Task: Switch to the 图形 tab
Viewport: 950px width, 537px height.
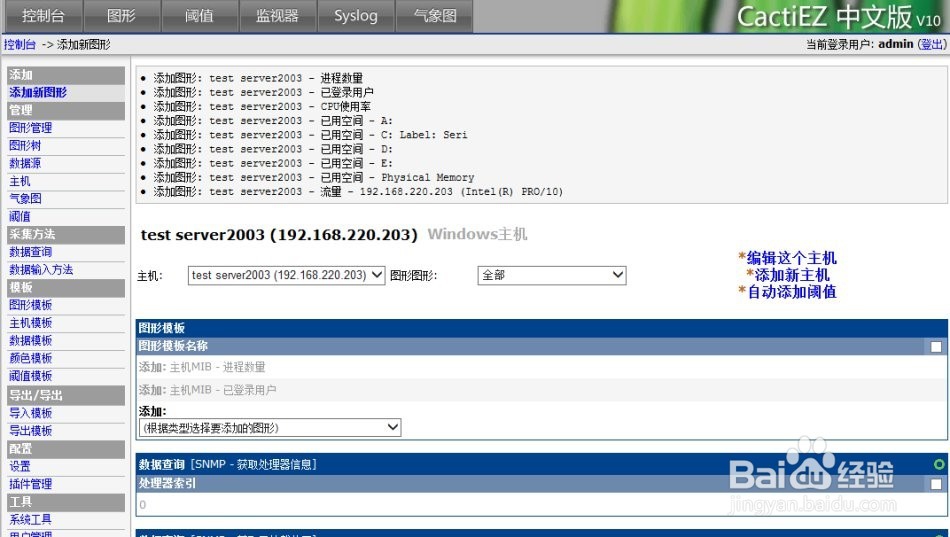Action: [x=122, y=16]
